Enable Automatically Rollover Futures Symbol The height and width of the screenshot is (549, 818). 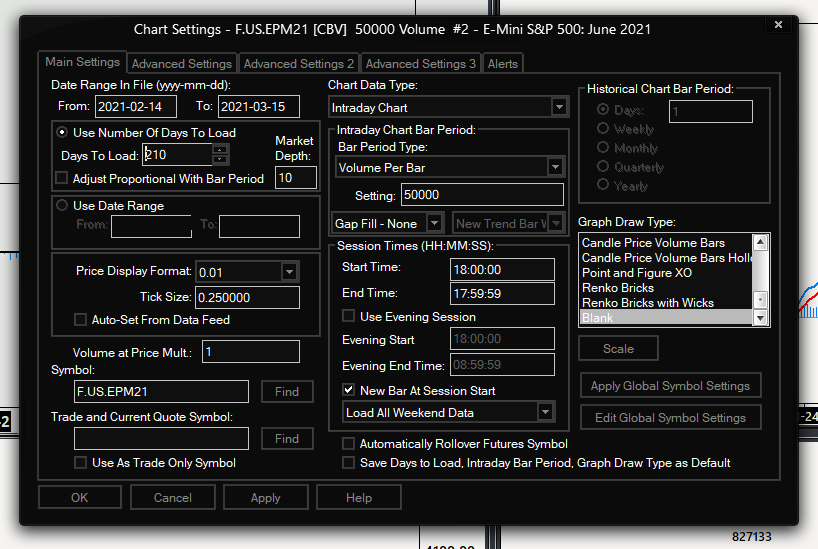[x=348, y=444]
